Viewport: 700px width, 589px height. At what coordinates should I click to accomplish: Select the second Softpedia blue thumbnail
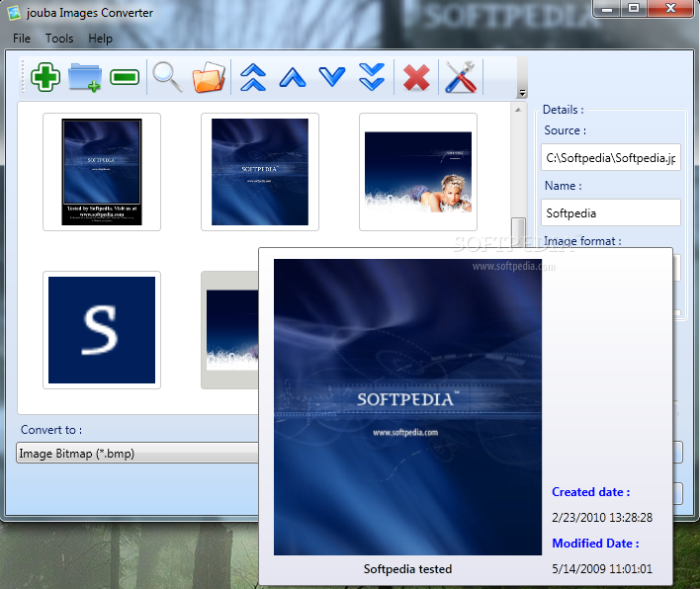pos(260,172)
